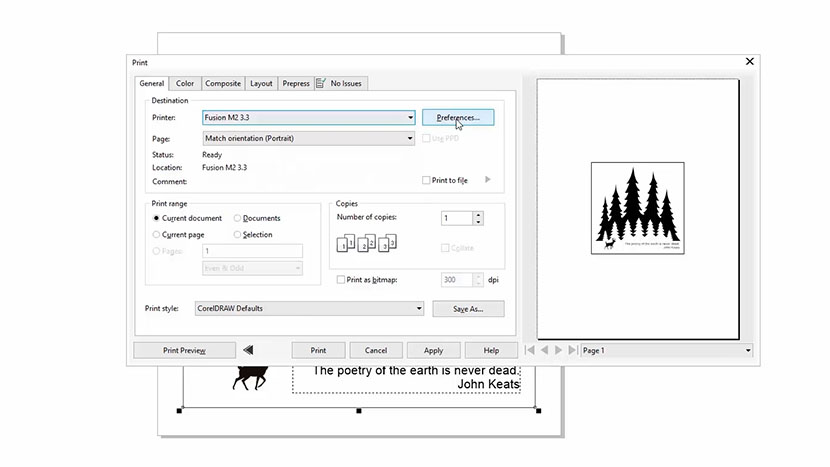Switch to the Color tab
The image size is (830, 467).
(x=185, y=83)
